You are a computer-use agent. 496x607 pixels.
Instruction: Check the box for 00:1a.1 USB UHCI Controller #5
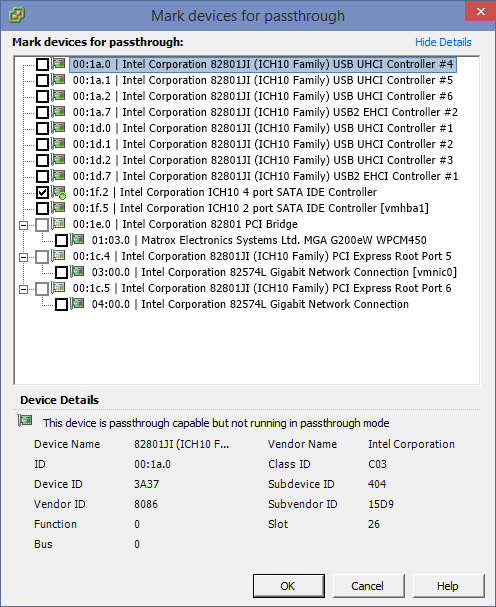[x=42, y=80]
